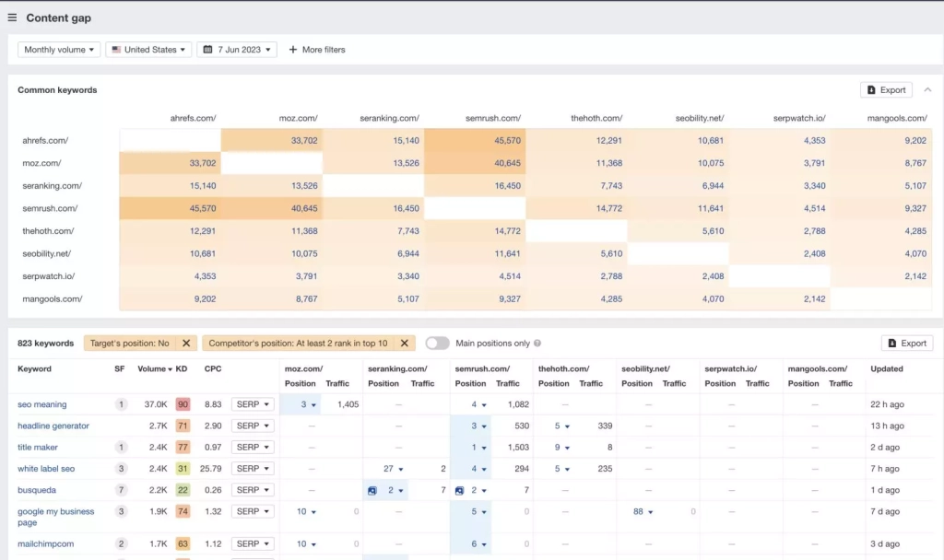This screenshot has height=560, width=944.
Task: Click mangools.com/ row label in matrix
Action: (53, 299)
